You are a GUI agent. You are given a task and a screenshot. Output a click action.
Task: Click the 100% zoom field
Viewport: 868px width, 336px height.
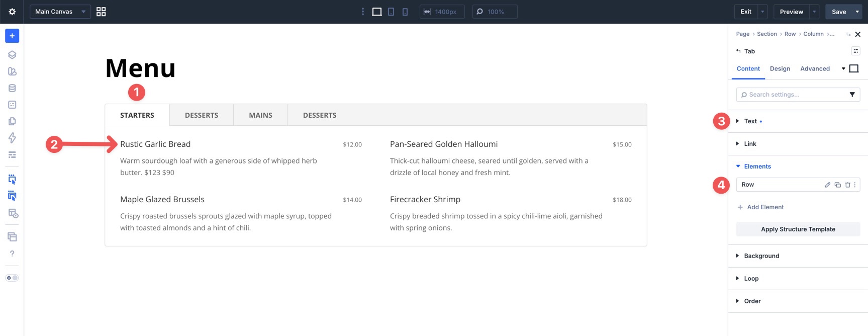tap(495, 12)
